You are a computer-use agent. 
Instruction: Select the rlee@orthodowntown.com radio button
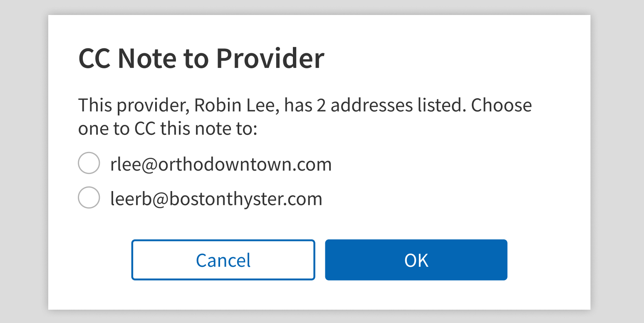pos(89,163)
